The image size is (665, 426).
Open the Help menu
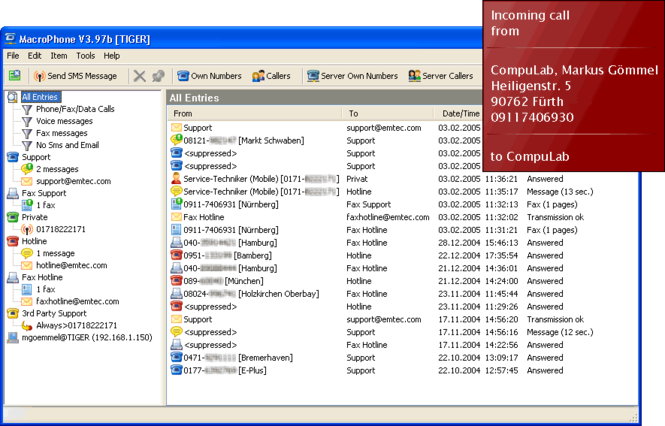click(x=112, y=56)
